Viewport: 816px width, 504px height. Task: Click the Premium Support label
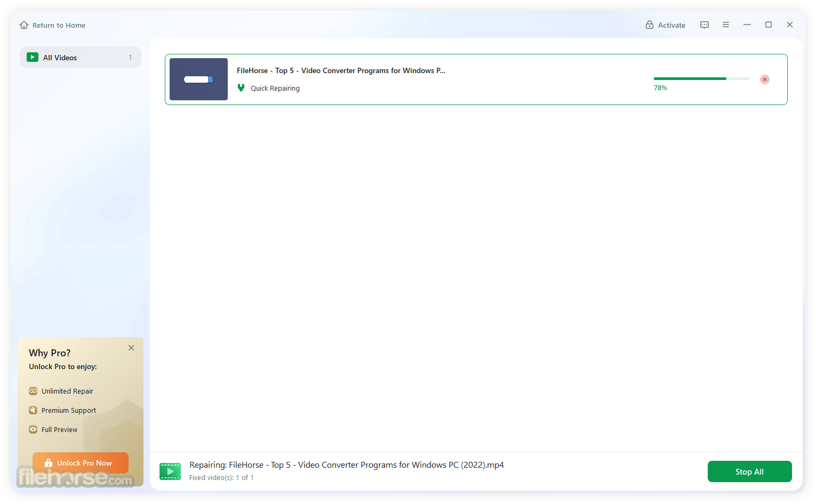point(69,411)
